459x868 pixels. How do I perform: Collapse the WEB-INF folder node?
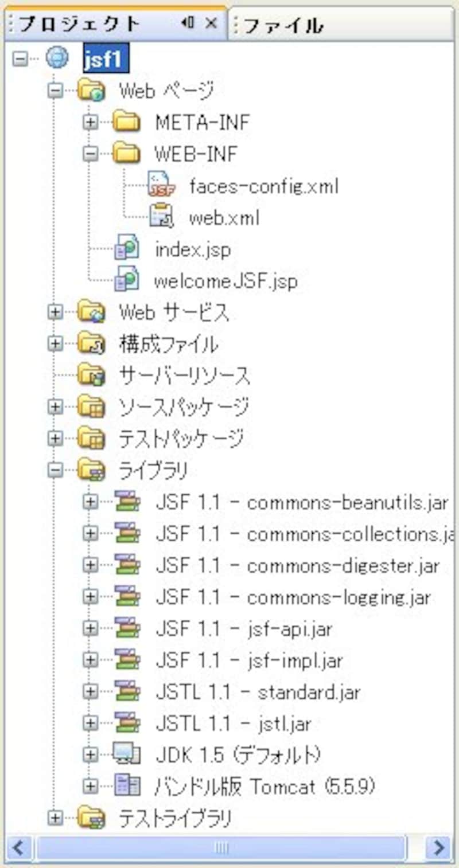tap(90, 154)
